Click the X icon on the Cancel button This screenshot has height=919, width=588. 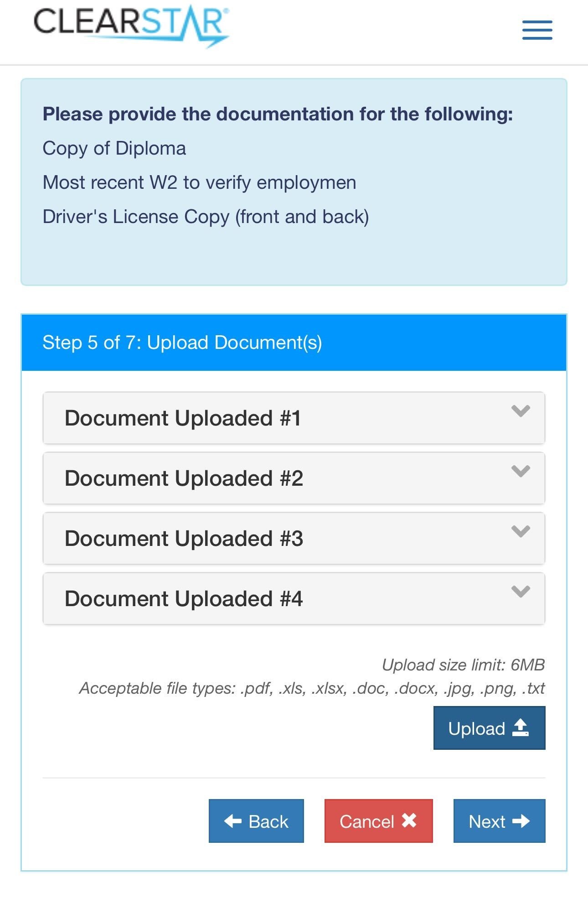408,820
